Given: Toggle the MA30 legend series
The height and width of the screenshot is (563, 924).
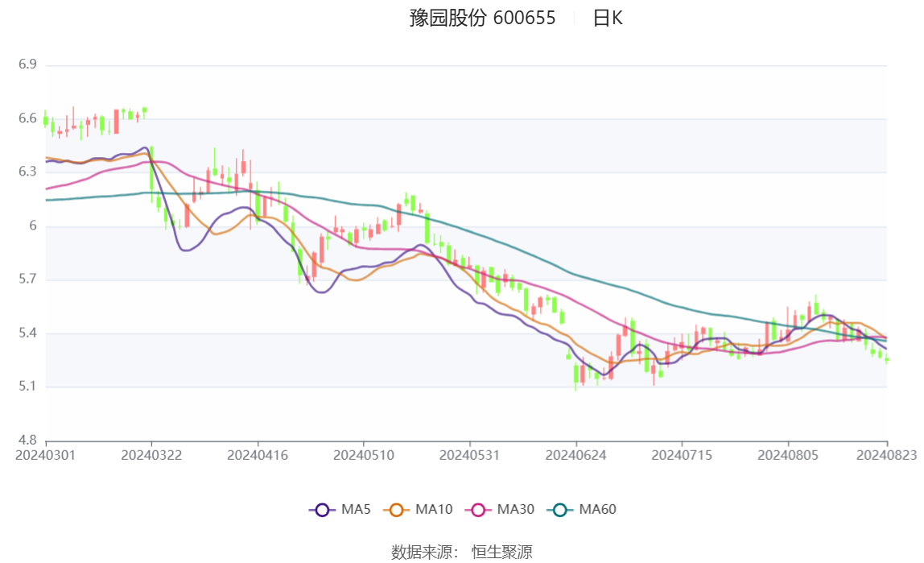Looking at the screenshot, I should pyautogui.click(x=500, y=509).
